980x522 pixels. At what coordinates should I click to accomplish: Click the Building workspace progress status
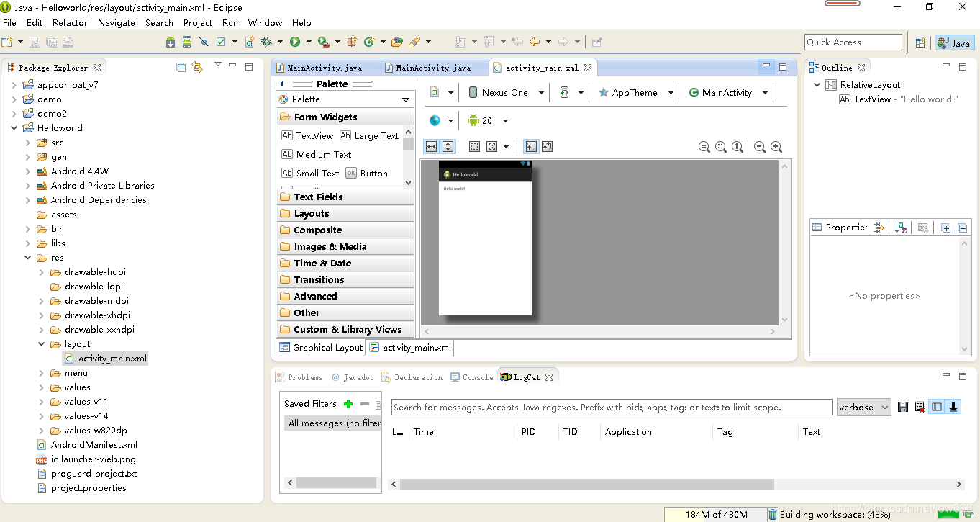coord(835,514)
